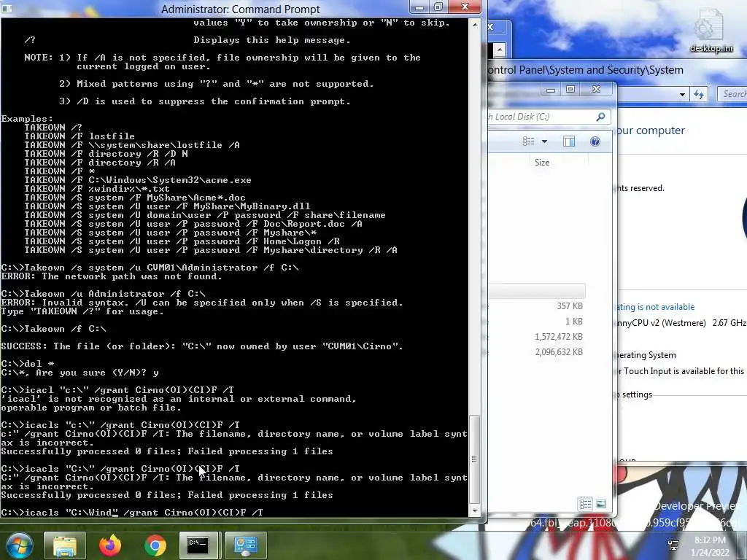
Task: Click the Command Prompt scrollbar up arrow
Action: coord(474,24)
